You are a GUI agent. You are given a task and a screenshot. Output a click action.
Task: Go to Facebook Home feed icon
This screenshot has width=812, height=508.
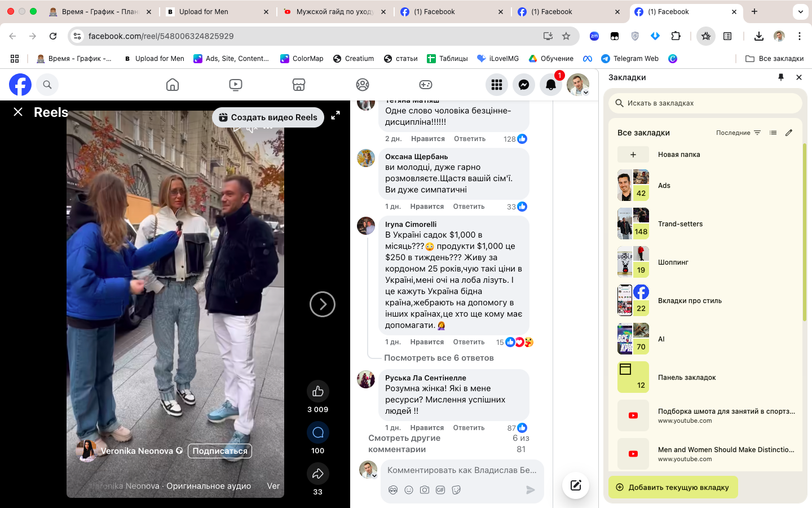(173, 85)
